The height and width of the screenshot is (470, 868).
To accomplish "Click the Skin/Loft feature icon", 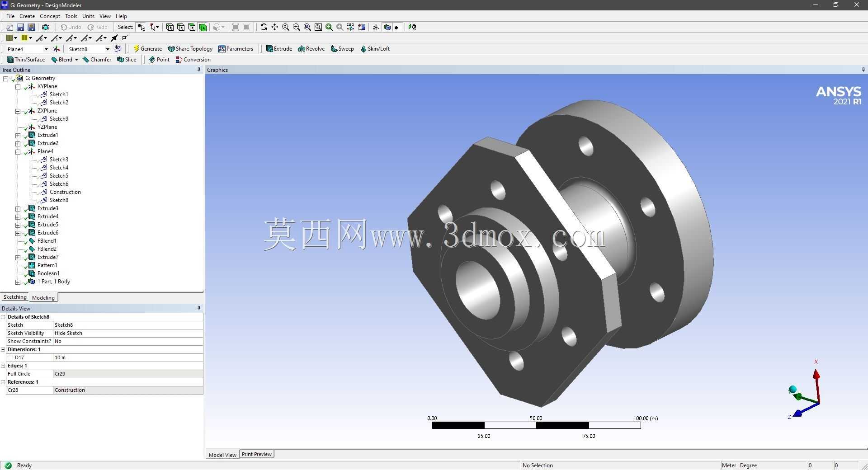I will [x=363, y=49].
